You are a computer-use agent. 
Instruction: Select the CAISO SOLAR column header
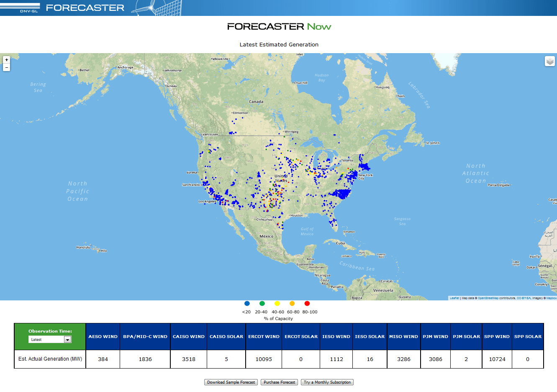[226, 336]
